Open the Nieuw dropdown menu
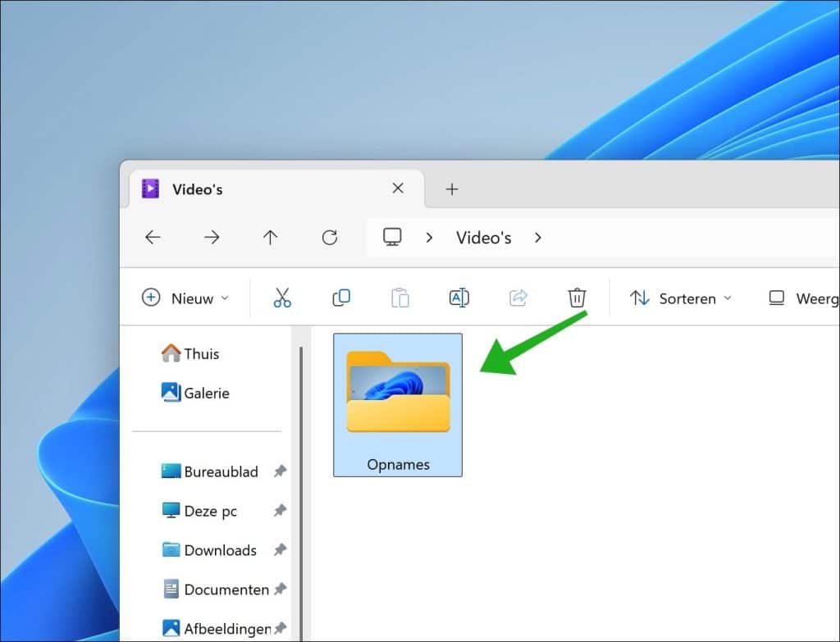Image resolution: width=840 pixels, height=642 pixels. click(x=185, y=298)
